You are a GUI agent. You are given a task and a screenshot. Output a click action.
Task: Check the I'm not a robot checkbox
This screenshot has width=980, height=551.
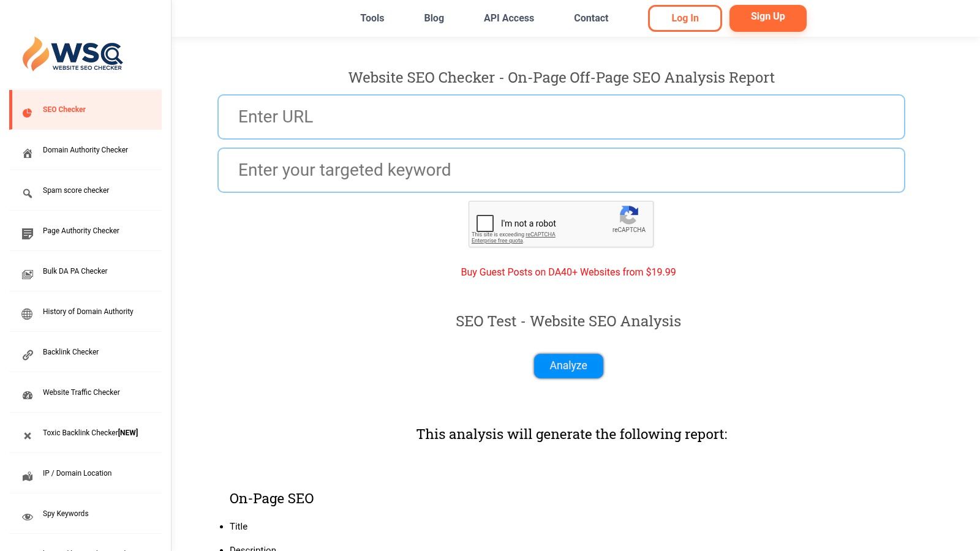[485, 223]
